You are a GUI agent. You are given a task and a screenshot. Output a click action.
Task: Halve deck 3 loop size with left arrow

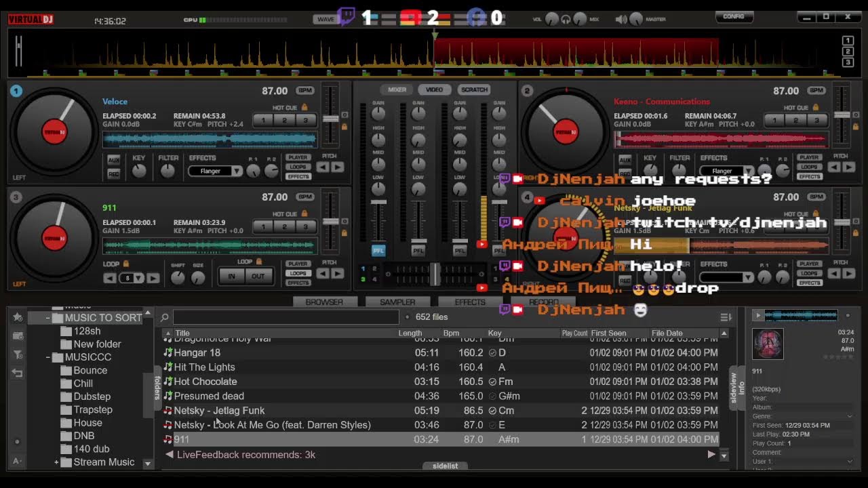coord(110,278)
